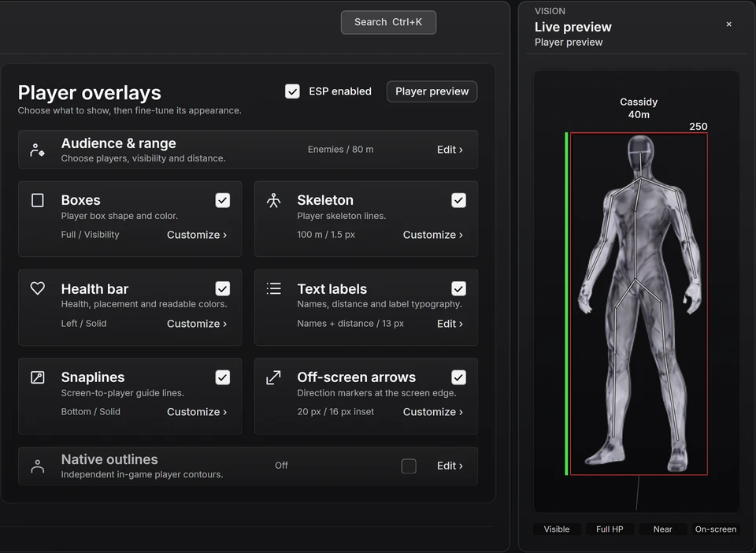The width and height of the screenshot is (756, 553).
Task: Click the Audience & range person icon
Action: [x=37, y=150]
